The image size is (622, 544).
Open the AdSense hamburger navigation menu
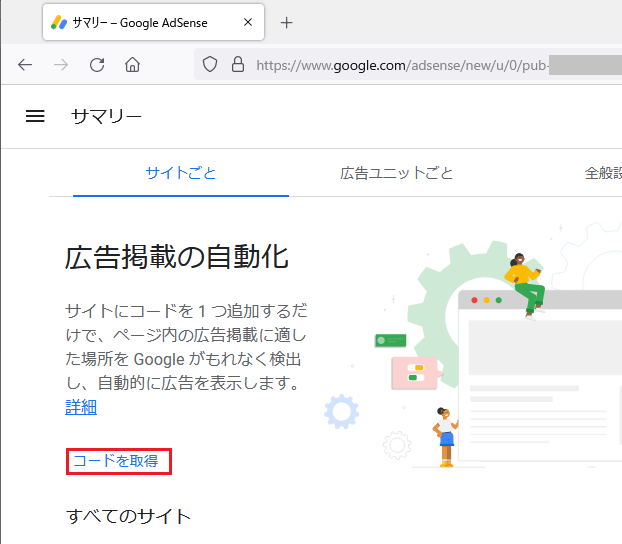(x=35, y=116)
